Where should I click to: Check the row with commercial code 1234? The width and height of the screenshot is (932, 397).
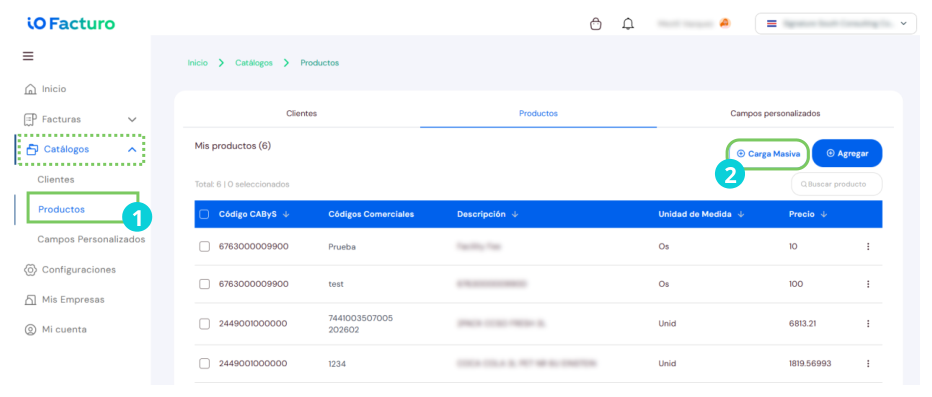click(204, 363)
